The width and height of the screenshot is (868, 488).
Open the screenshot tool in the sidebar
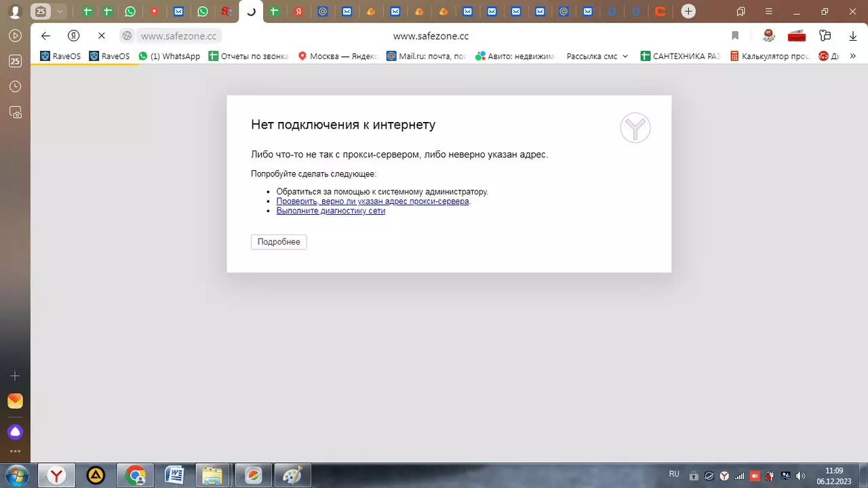point(15,113)
